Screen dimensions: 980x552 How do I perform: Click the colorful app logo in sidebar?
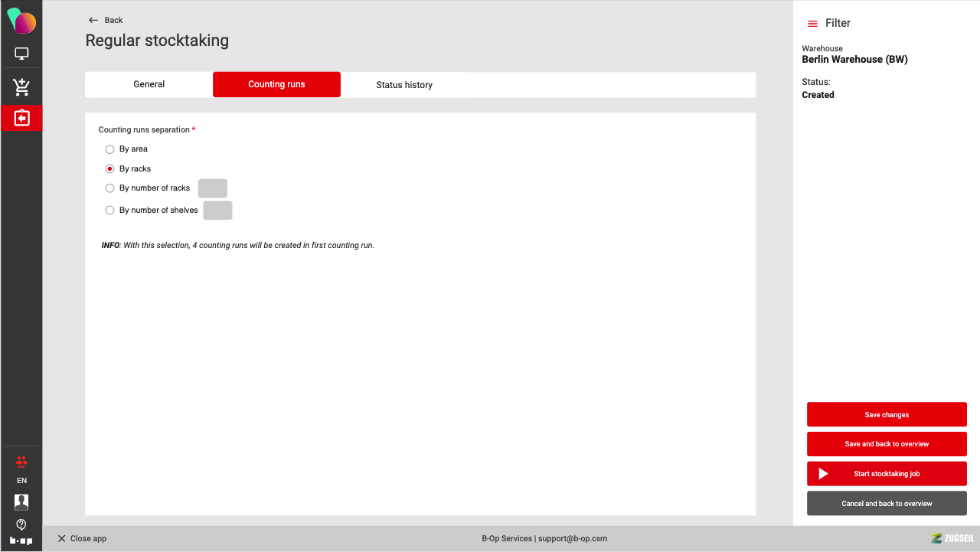(x=21, y=21)
